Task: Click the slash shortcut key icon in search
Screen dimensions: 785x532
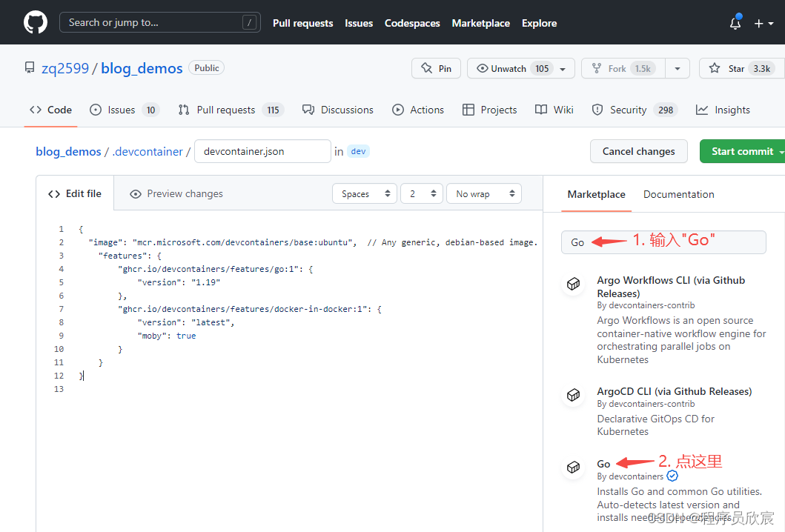Action: 249,22
